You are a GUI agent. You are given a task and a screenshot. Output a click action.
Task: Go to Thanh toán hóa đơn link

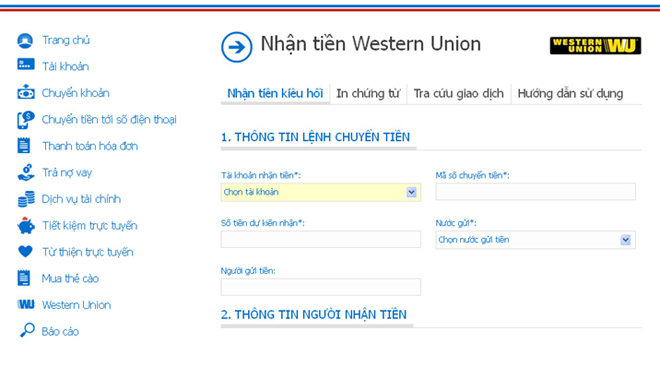[x=90, y=146]
